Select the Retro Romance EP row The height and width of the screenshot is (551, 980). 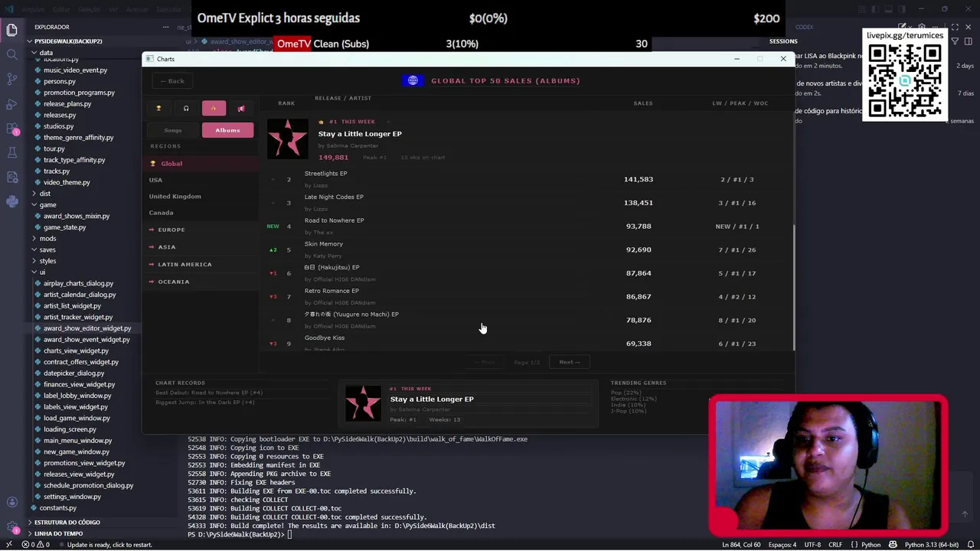pyautogui.click(x=528, y=297)
